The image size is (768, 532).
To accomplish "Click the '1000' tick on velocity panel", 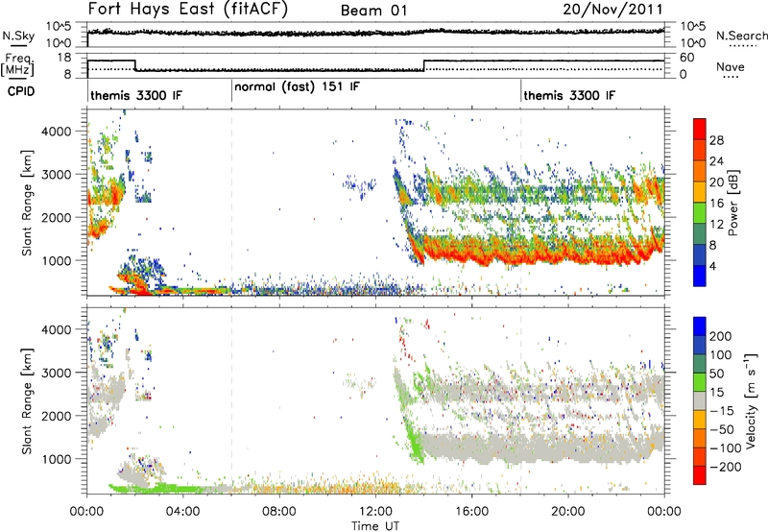I will (57, 459).
